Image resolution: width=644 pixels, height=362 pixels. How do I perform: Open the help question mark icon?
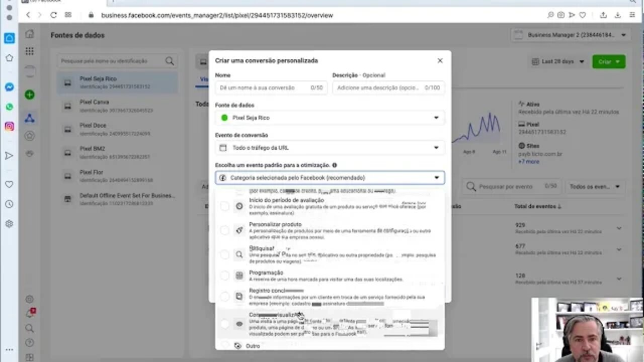pyautogui.click(x=30, y=343)
